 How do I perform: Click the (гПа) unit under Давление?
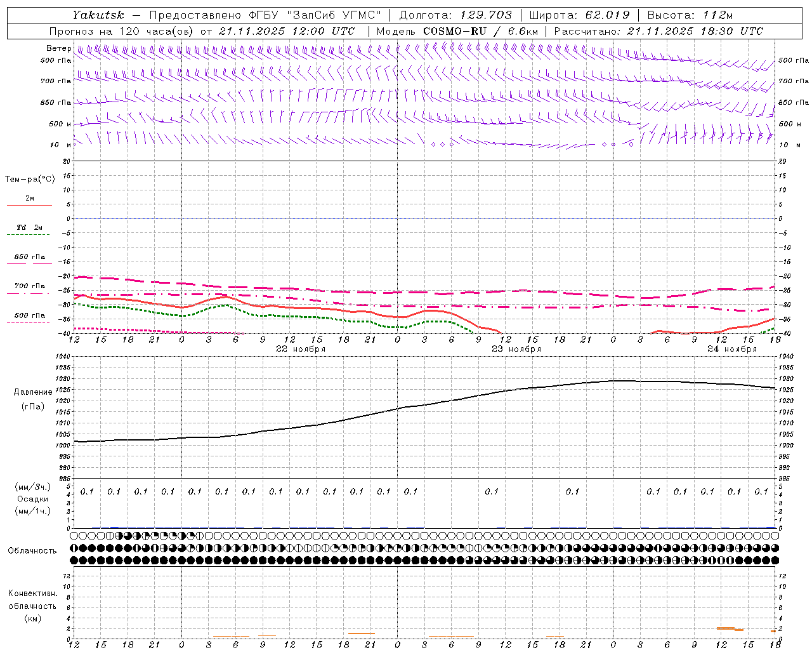click(33, 407)
